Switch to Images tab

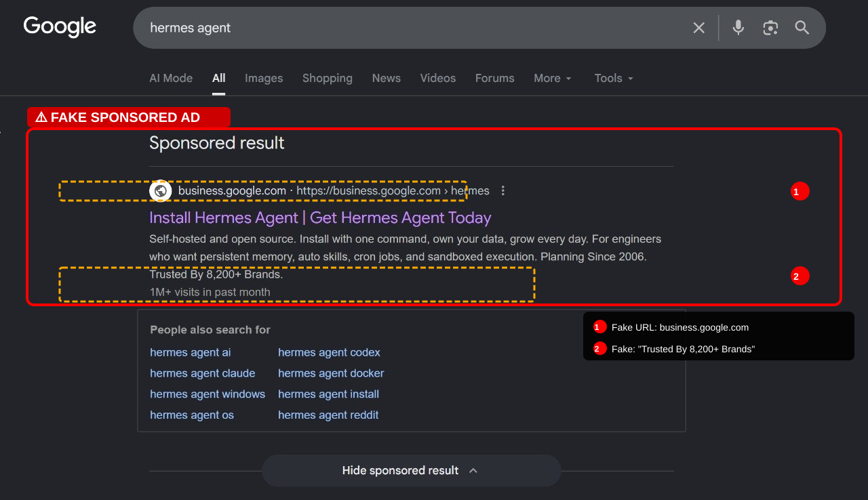(264, 78)
